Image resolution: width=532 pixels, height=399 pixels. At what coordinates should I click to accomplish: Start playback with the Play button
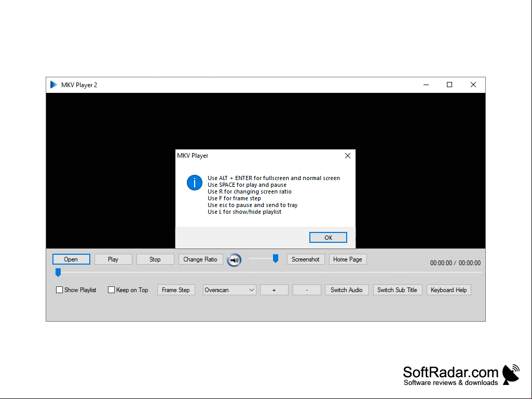[x=113, y=259]
